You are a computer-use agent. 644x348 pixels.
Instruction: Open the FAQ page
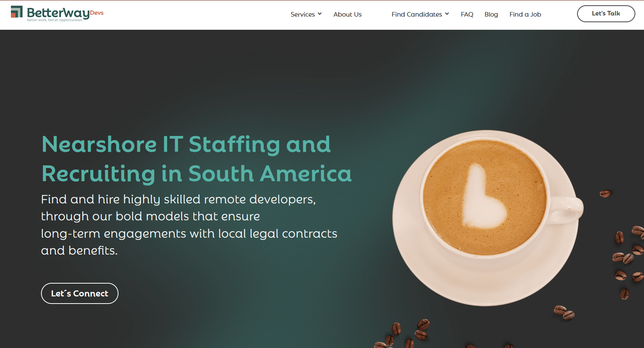point(467,14)
